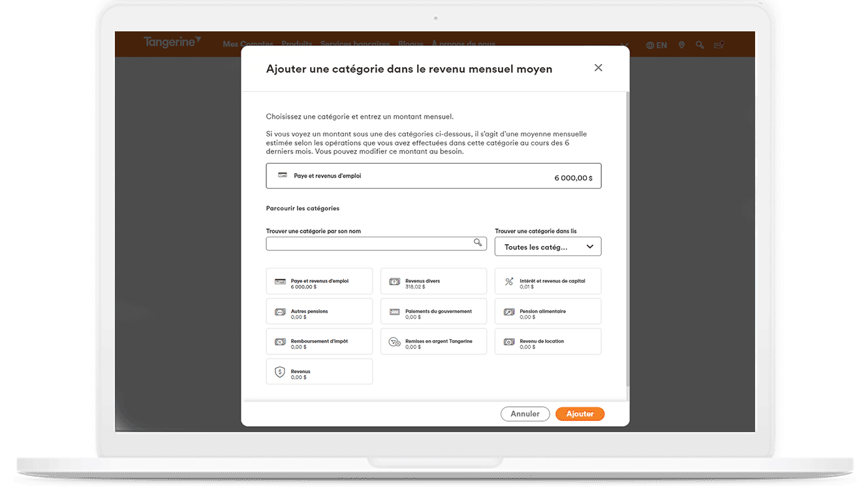Click the card icon on Paiements du gouvernement
The height and width of the screenshot is (500, 868).
click(x=394, y=312)
